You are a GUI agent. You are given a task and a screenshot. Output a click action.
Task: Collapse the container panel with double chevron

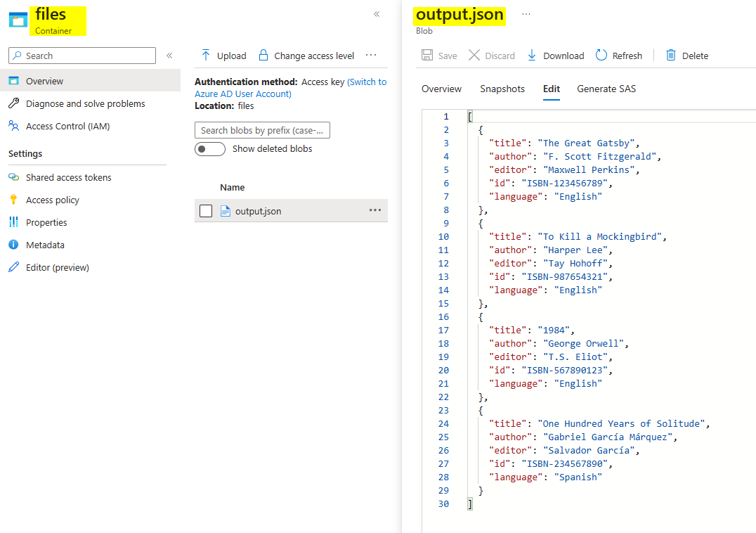coord(377,14)
